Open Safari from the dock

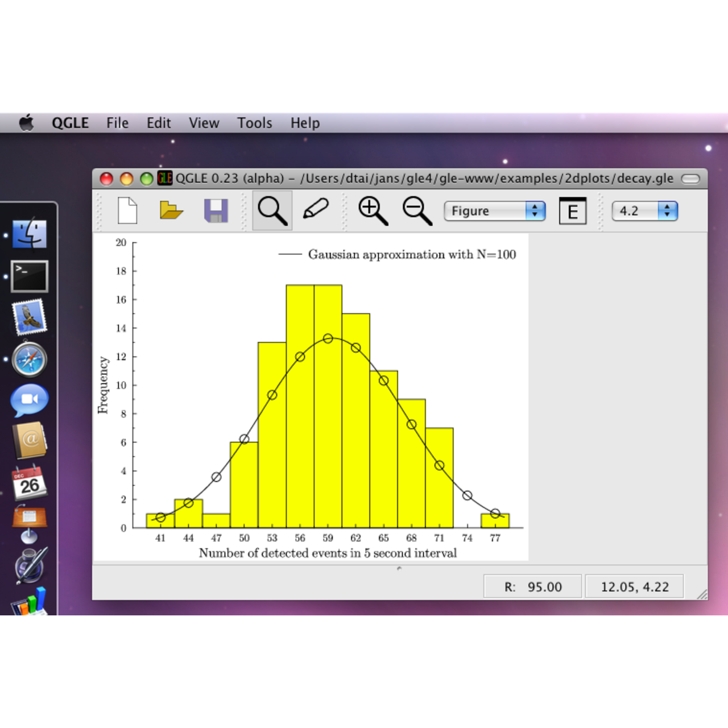pyautogui.click(x=30, y=359)
